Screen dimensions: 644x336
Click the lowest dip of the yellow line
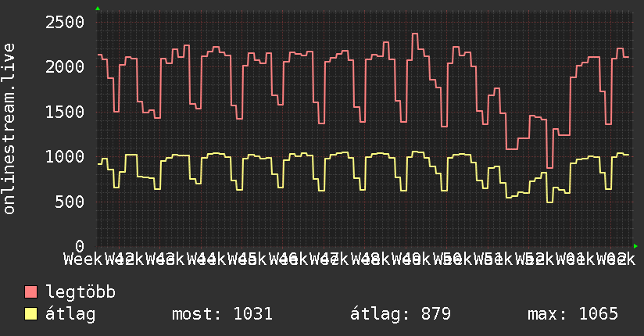(x=549, y=202)
